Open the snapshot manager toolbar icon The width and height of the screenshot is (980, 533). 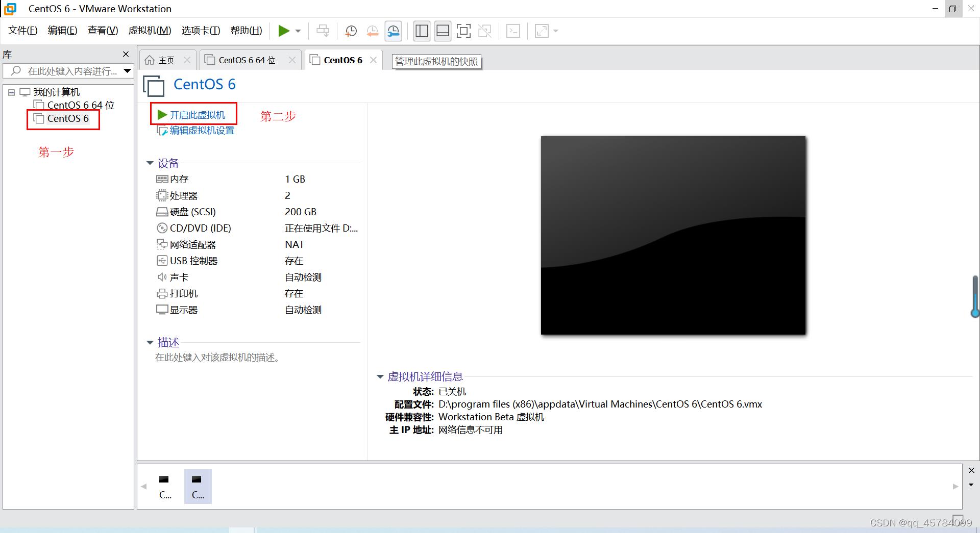tap(394, 31)
